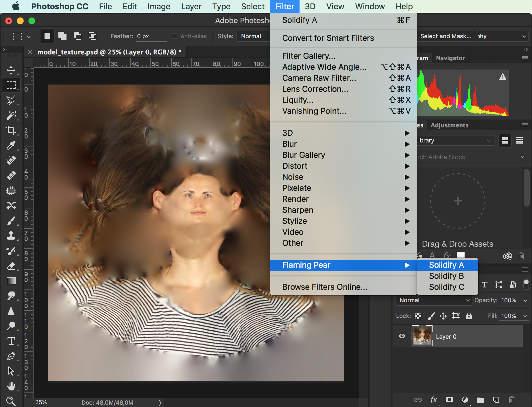Click the Add layer style fx icon

tap(434, 400)
